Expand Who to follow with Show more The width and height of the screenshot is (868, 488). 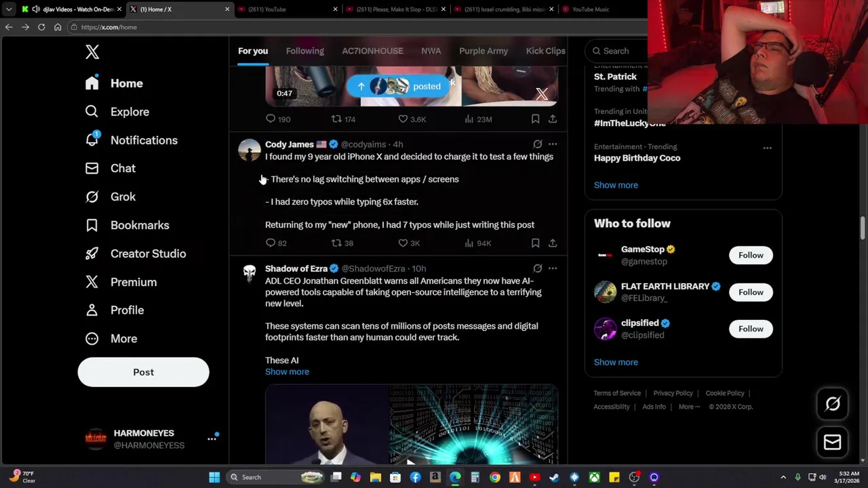pyautogui.click(x=616, y=363)
